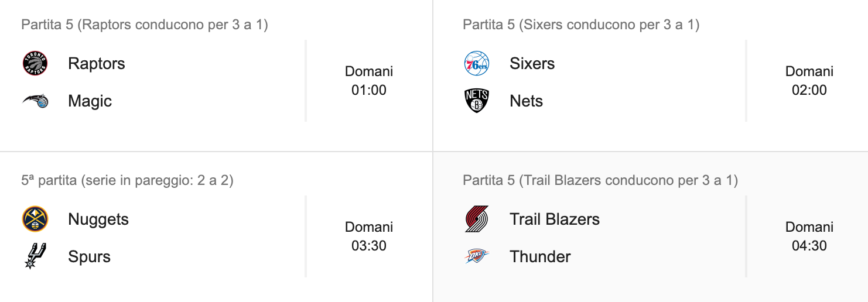This screenshot has width=868, height=302.
Task: Click the Denver Nuggets logo
Action: [35, 219]
